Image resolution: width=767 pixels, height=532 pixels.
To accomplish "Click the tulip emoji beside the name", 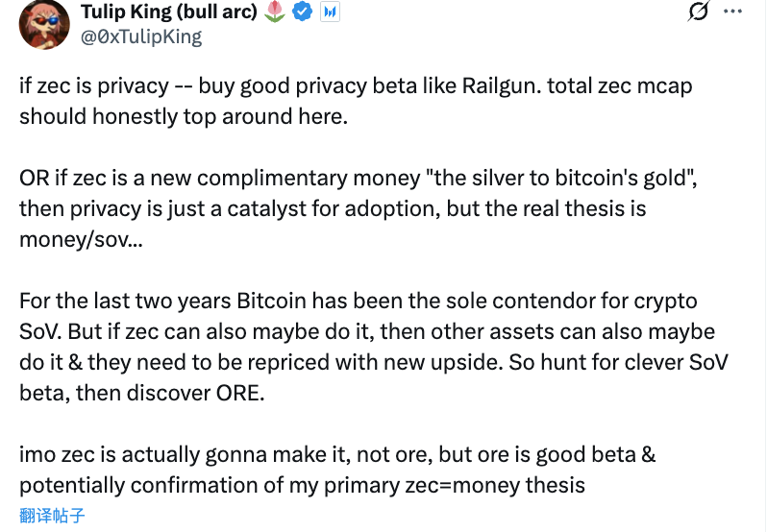I will tap(274, 12).
